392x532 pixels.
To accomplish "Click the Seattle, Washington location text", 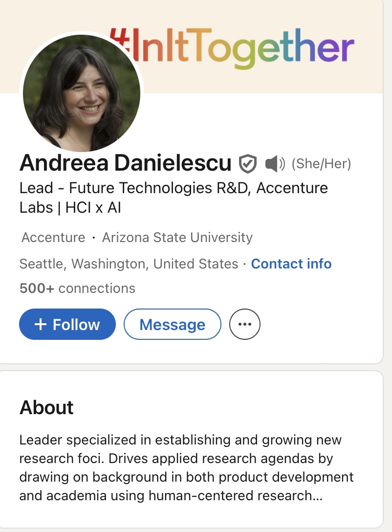I will click(x=129, y=264).
